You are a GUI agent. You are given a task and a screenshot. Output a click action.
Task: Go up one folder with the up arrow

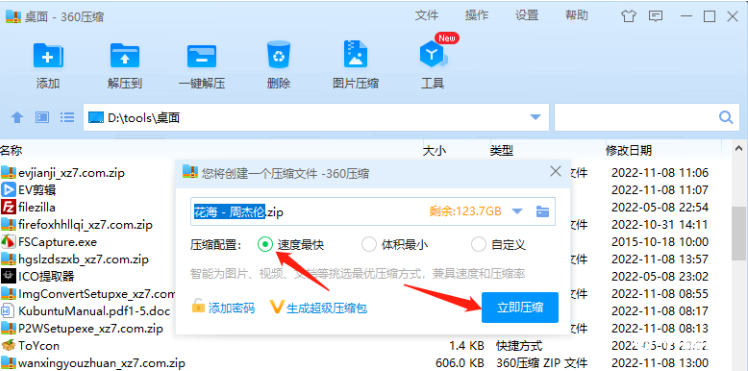[17, 117]
